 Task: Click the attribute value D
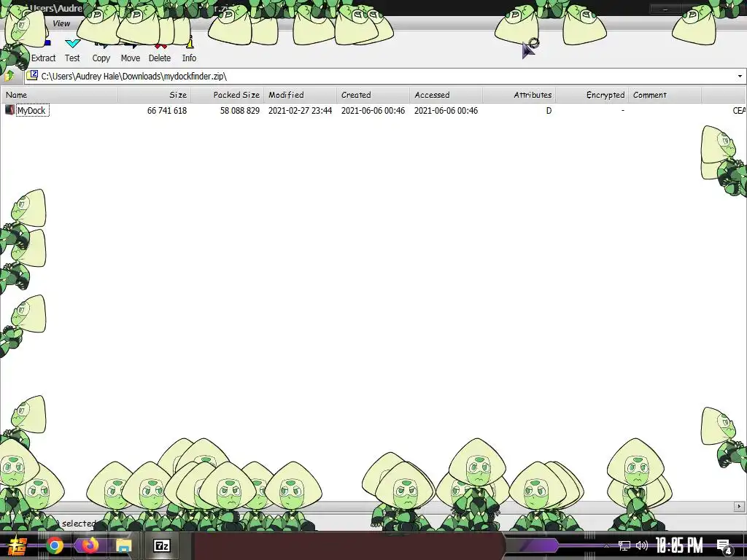[x=549, y=111]
